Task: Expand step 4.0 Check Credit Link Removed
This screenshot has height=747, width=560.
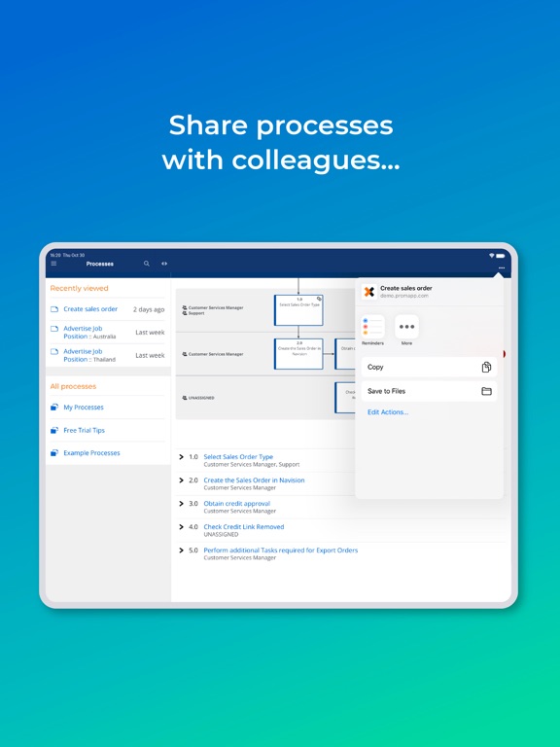Action: pos(182,527)
